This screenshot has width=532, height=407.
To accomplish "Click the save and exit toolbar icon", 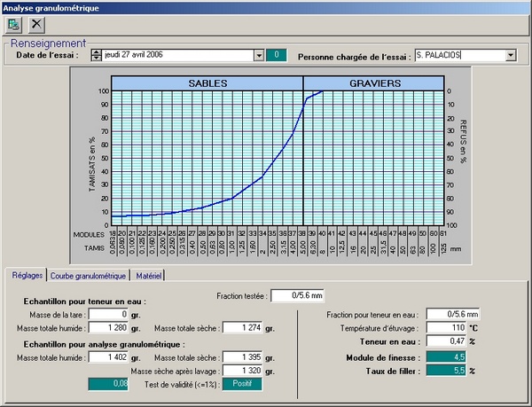I will coord(14,24).
